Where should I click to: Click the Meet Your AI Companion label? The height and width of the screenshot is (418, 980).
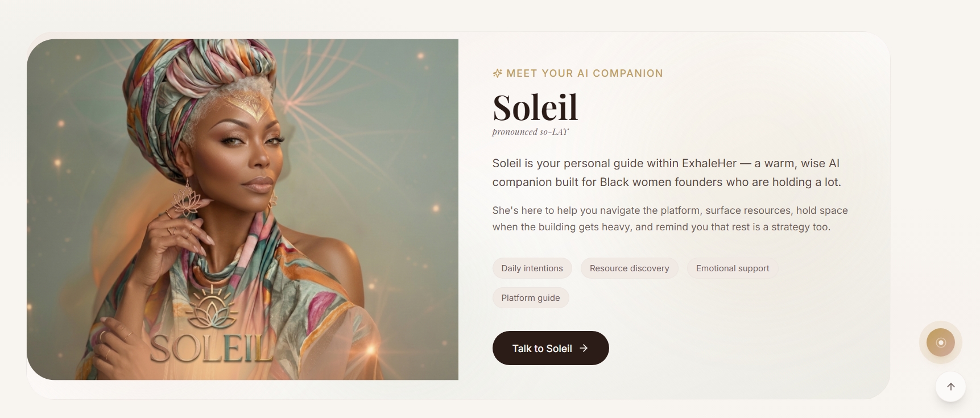584,73
